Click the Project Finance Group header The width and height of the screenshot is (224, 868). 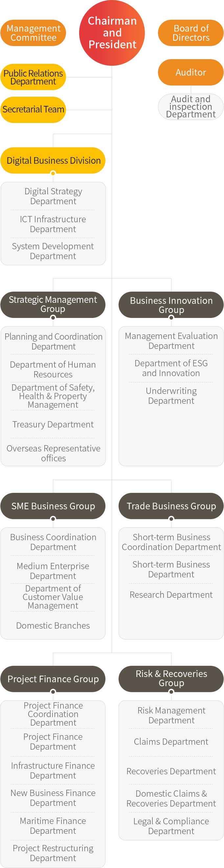53,679
